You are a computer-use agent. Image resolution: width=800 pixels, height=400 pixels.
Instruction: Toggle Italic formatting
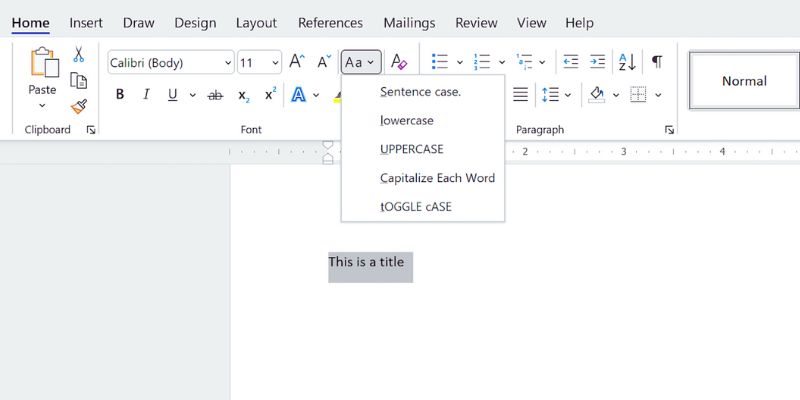[x=146, y=95]
